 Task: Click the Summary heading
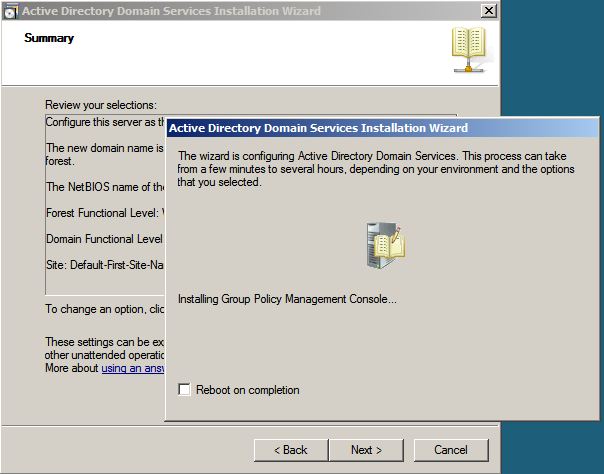pyautogui.click(x=49, y=38)
